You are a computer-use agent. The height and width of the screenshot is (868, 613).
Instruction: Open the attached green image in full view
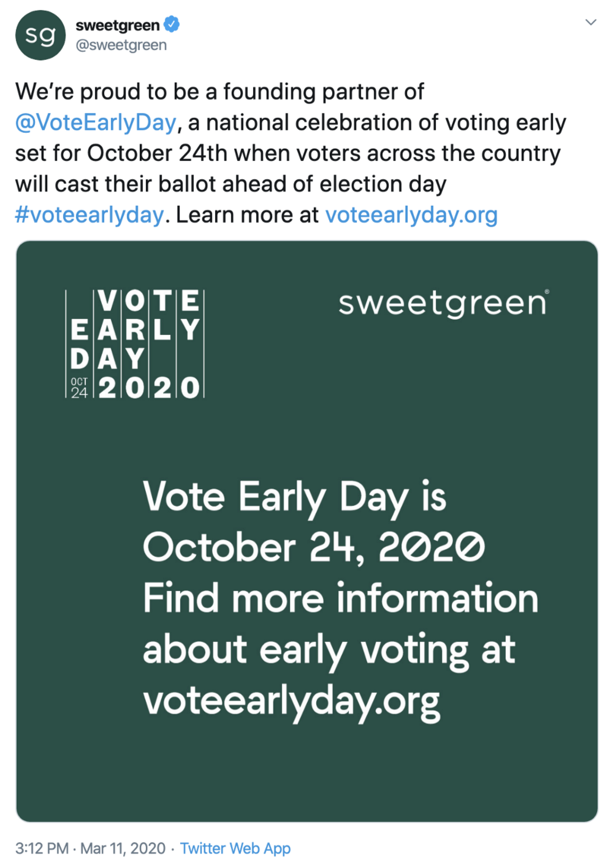pyautogui.click(x=307, y=531)
